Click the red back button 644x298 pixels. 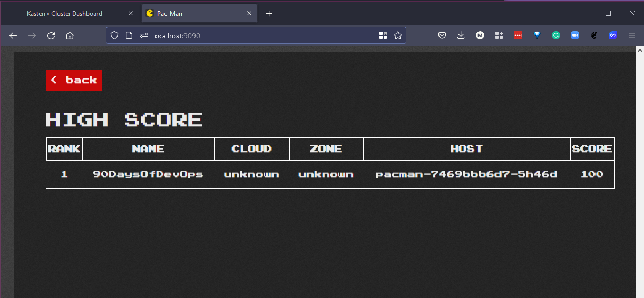pos(74,80)
